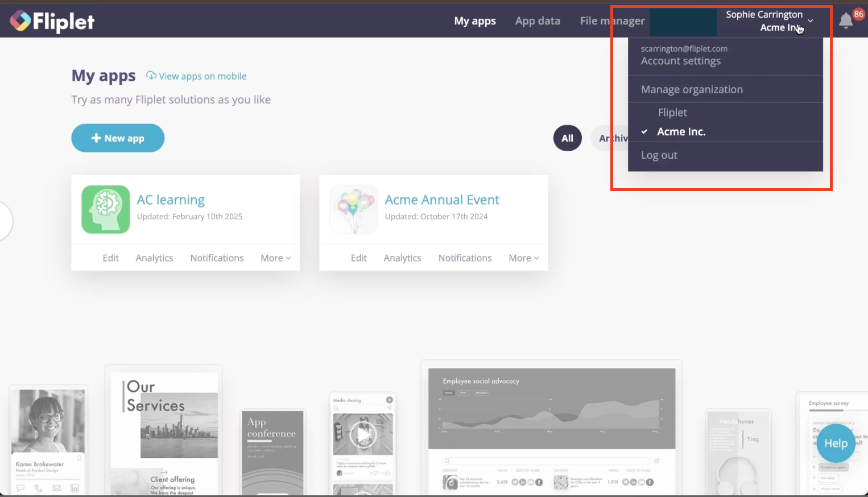Expand More menu on Acme Annual Event card
Image resolution: width=868 pixels, height=497 pixels.
click(524, 258)
